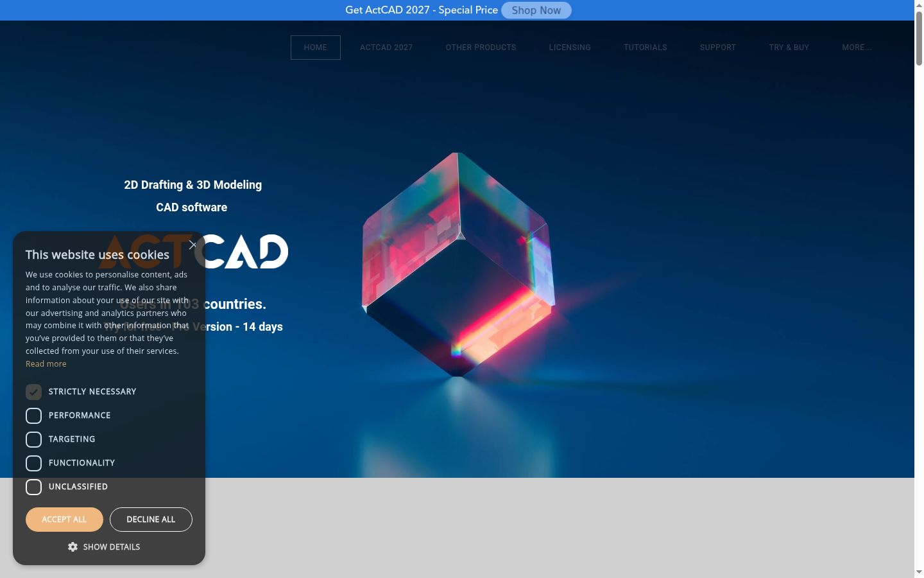Click the "2D Drafting & 3D Modeling" text

(x=193, y=185)
